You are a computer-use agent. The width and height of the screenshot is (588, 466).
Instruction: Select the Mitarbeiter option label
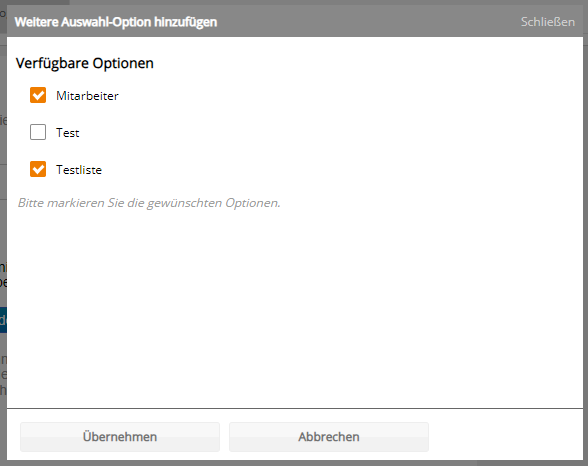pos(87,96)
